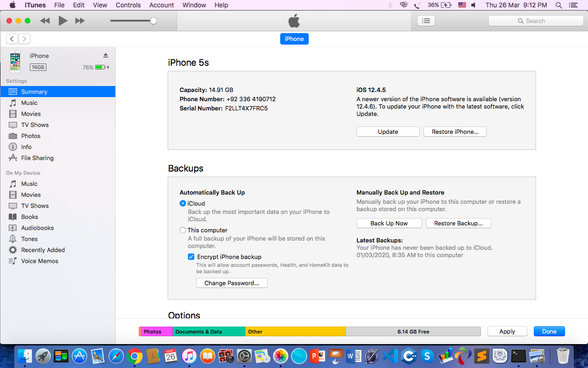This screenshot has height=368, width=588.
Task: Click the Play button
Action: [x=63, y=21]
